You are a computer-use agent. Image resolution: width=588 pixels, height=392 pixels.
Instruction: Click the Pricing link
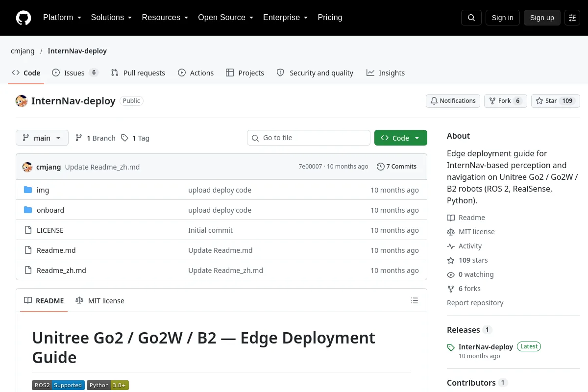tap(330, 18)
